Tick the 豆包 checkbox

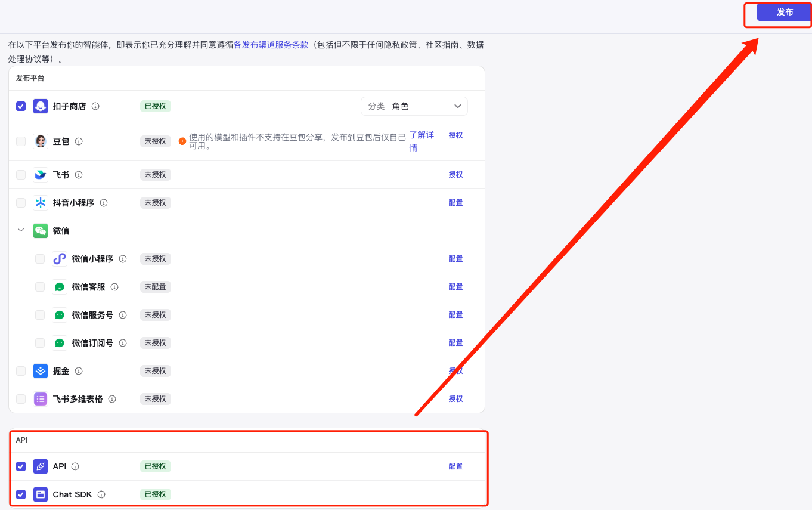pyautogui.click(x=21, y=141)
